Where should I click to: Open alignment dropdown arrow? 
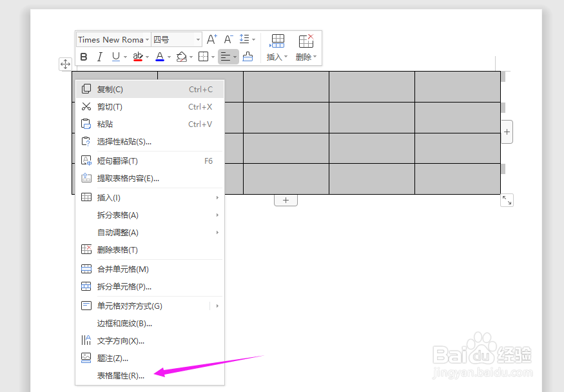[x=235, y=57]
